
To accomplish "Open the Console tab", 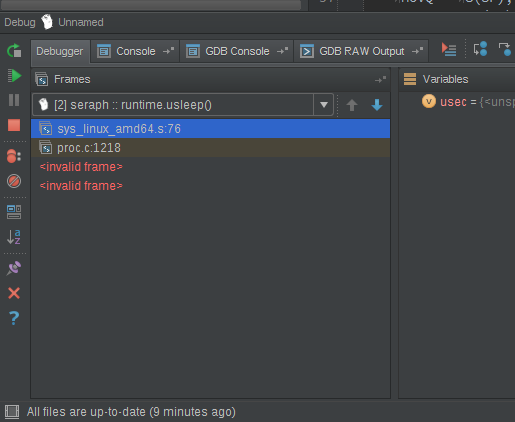I will pyautogui.click(x=135, y=51).
